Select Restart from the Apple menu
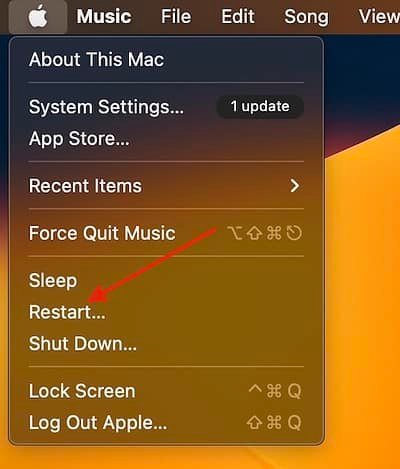Viewport: 400px width, 469px height. point(166,312)
